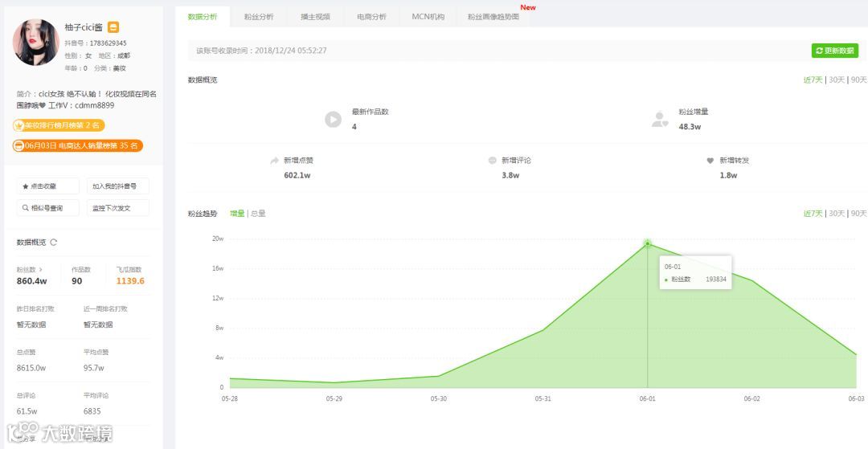Click the fan count 860.4w

coord(32,281)
